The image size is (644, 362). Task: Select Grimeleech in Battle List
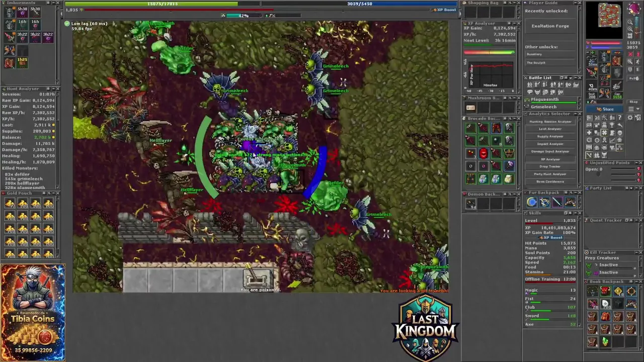pos(550,107)
